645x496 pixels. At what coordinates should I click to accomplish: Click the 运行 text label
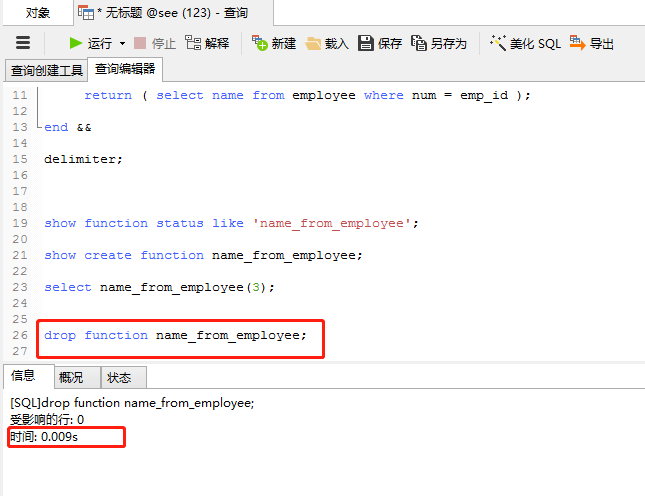100,43
